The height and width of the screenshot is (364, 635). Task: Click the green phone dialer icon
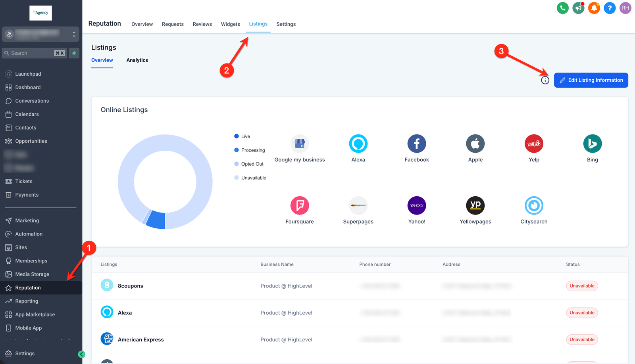click(x=562, y=8)
